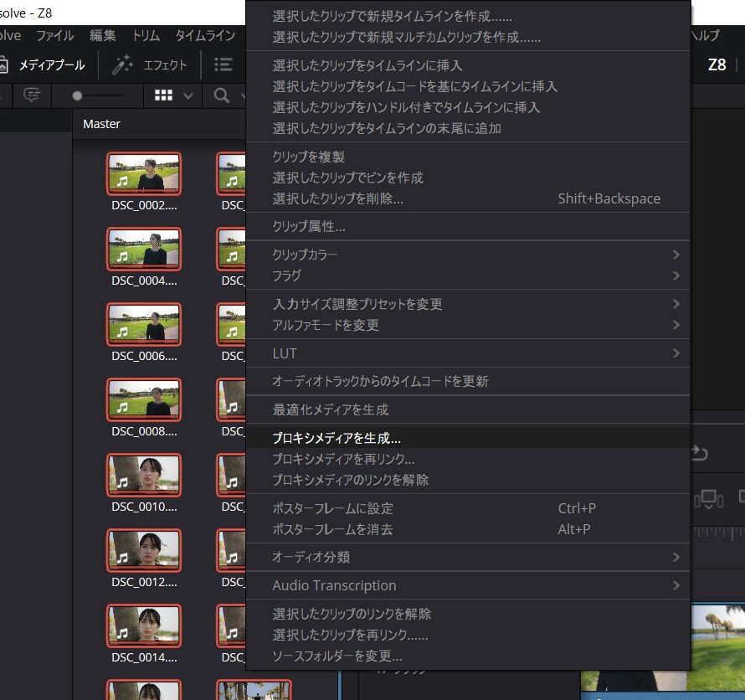745x700 pixels.
Task: Expand the LUT submenu
Action: pos(468,353)
